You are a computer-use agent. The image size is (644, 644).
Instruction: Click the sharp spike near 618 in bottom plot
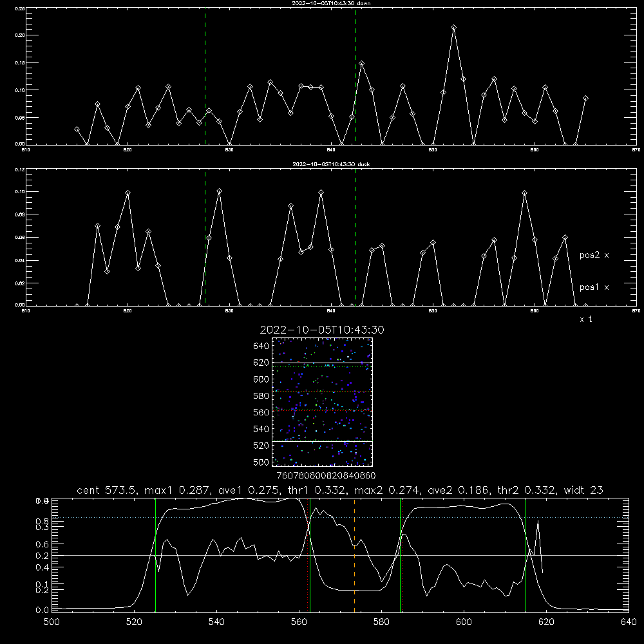click(x=538, y=521)
